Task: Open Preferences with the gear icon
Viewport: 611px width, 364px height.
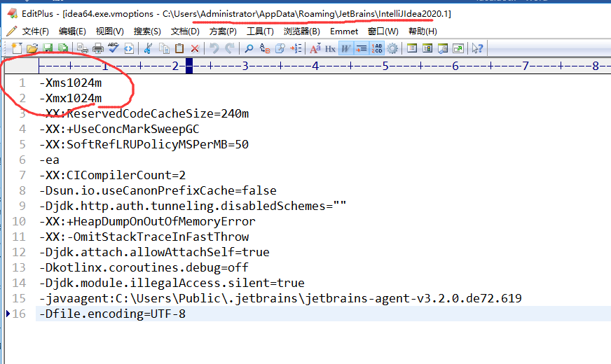Action: click(392, 48)
